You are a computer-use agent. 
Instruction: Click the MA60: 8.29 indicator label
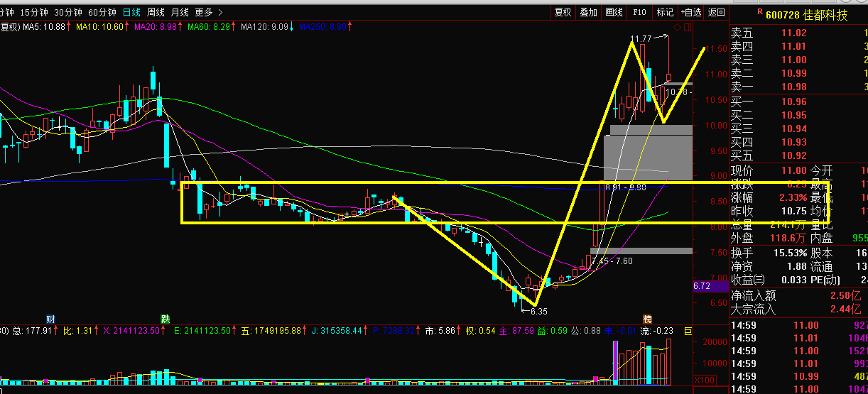(x=209, y=27)
